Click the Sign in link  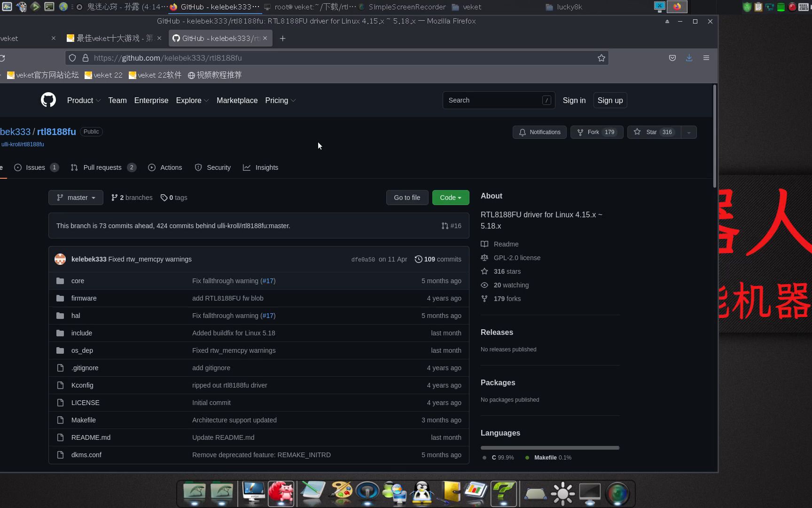574,100
